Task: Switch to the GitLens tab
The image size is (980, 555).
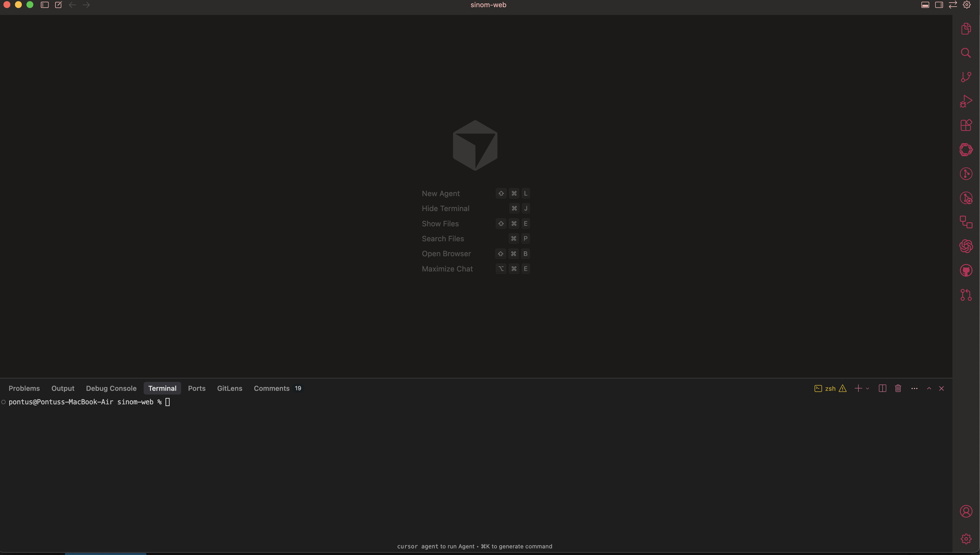Action: click(x=229, y=389)
